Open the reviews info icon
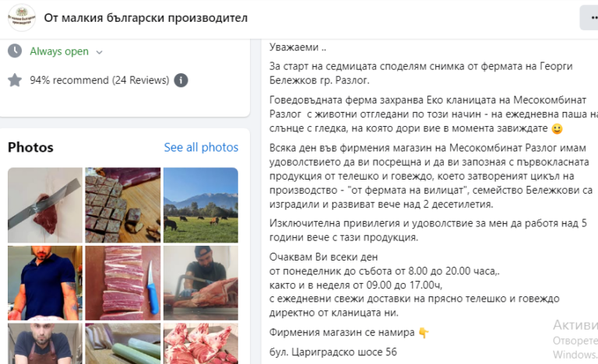Image resolution: width=598 pixels, height=364 pixels. click(x=181, y=80)
